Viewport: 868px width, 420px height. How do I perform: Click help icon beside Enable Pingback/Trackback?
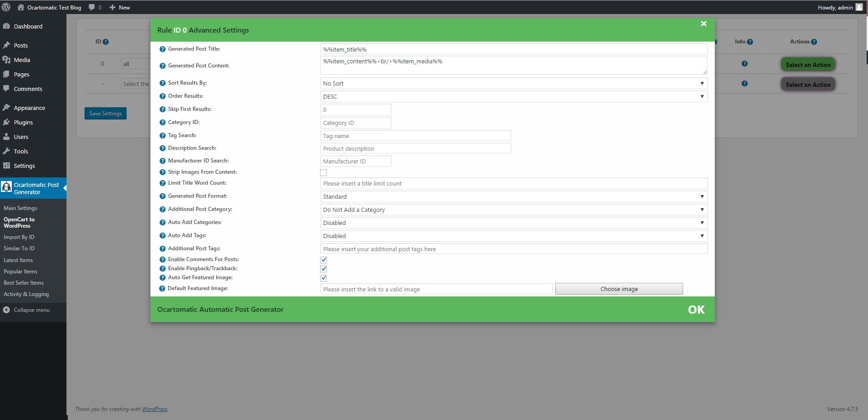click(162, 269)
